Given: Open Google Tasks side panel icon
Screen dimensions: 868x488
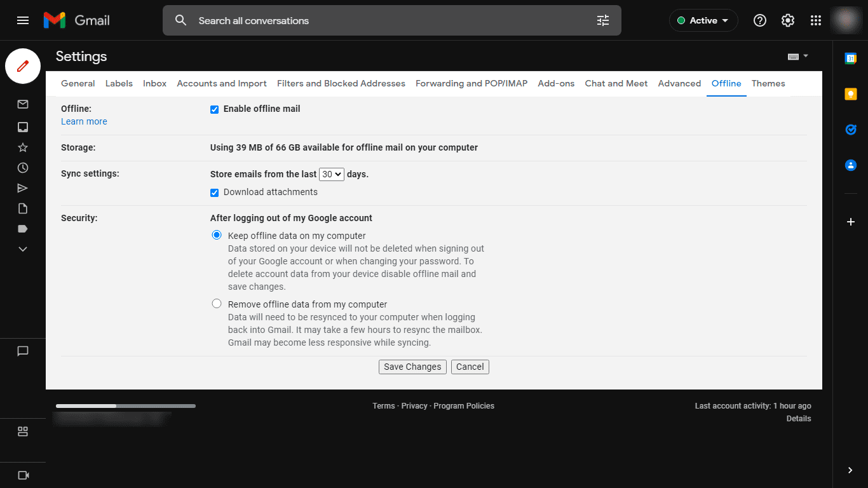Looking at the screenshot, I should tap(851, 130).
